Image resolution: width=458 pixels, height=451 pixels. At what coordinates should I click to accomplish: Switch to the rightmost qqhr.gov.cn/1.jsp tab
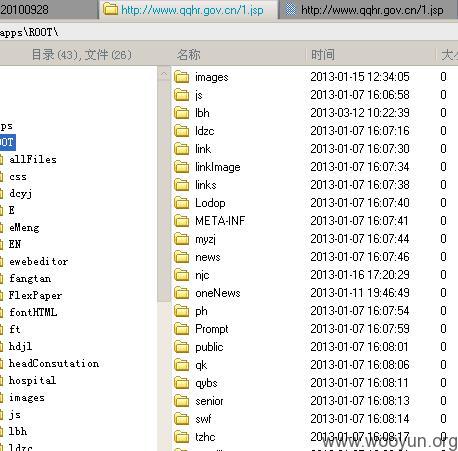(x=368, y=10)
